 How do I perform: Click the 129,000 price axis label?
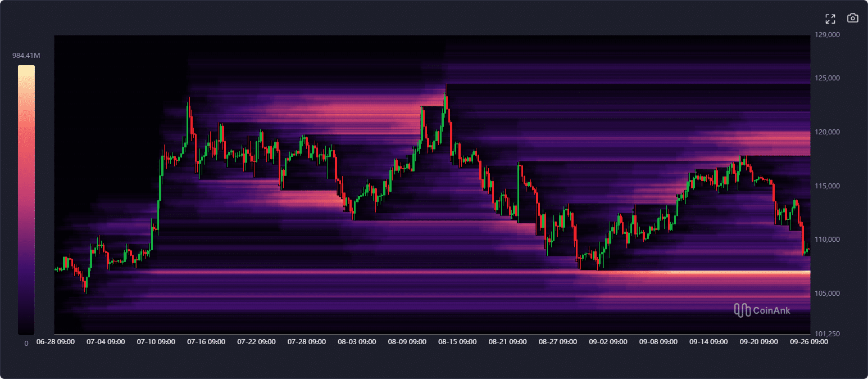pos(827,35)
